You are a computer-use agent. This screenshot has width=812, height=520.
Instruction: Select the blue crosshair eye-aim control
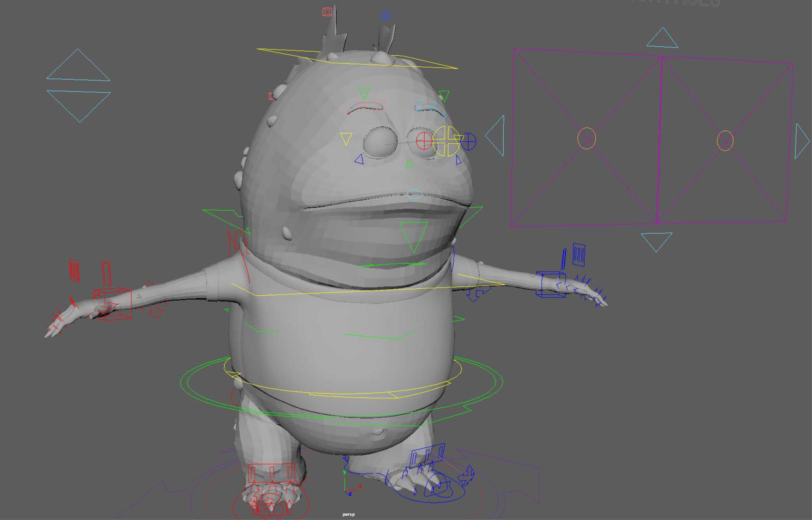(468, 141)
